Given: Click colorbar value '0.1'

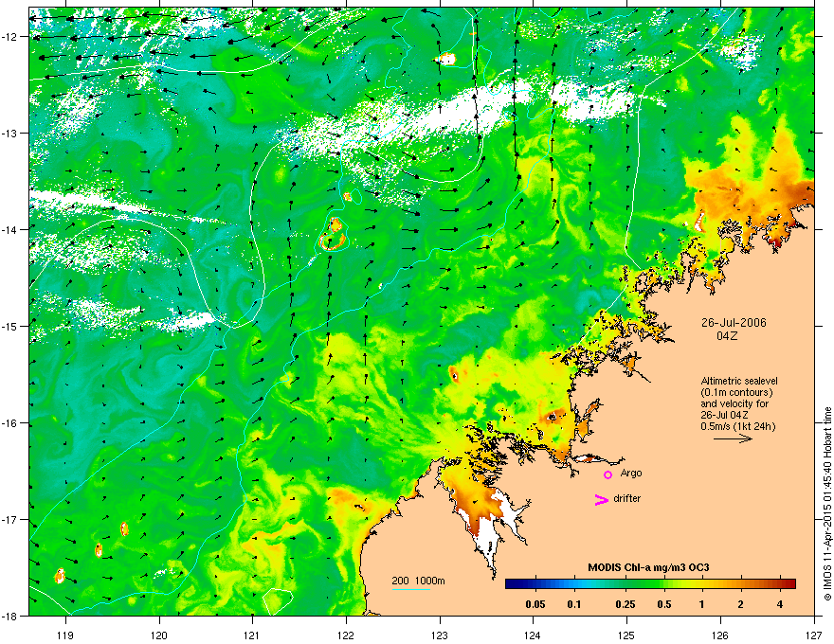Looking at the screenshot, I should [x=573, y=604].
